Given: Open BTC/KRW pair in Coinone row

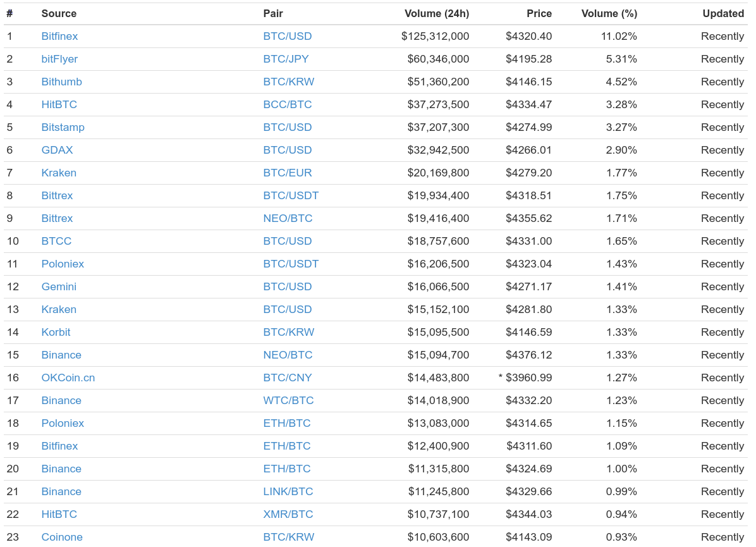Looking at the screenshot, I should [x=289, y=537].
